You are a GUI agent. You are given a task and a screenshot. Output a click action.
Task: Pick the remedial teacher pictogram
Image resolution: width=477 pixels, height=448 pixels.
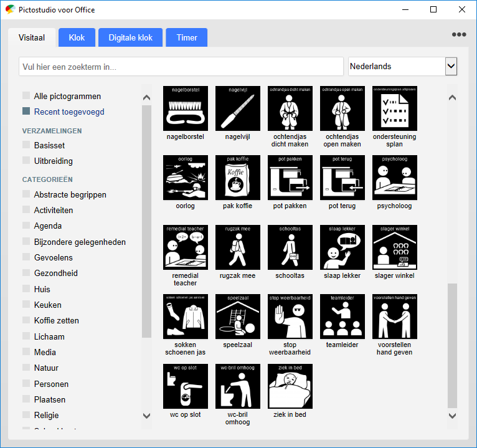(186, 247)
